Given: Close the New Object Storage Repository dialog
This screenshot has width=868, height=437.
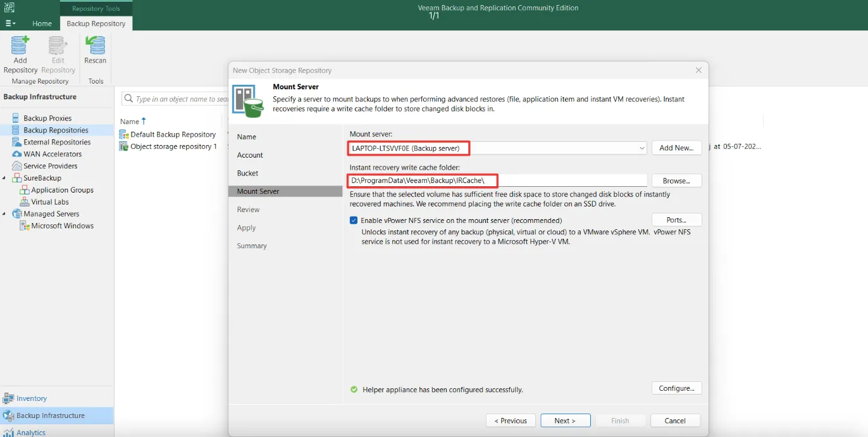Looking at the screenshot, I should 698,70.
